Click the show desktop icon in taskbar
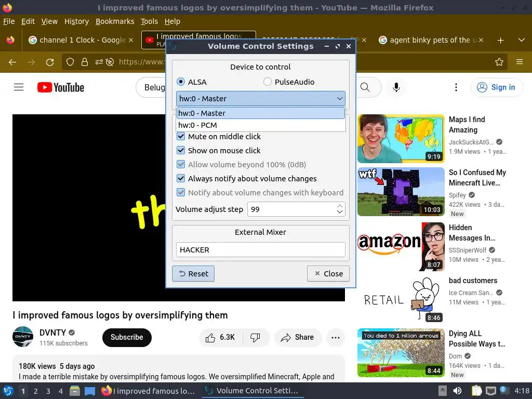 pos(90,391)
